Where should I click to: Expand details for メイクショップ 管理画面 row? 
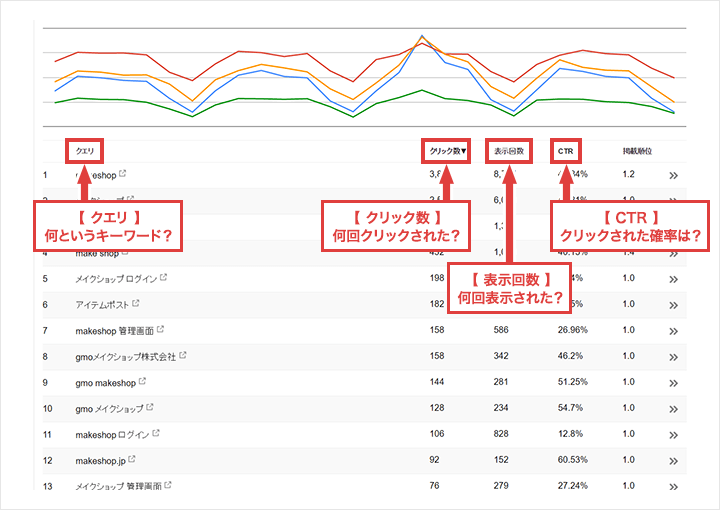674,487
